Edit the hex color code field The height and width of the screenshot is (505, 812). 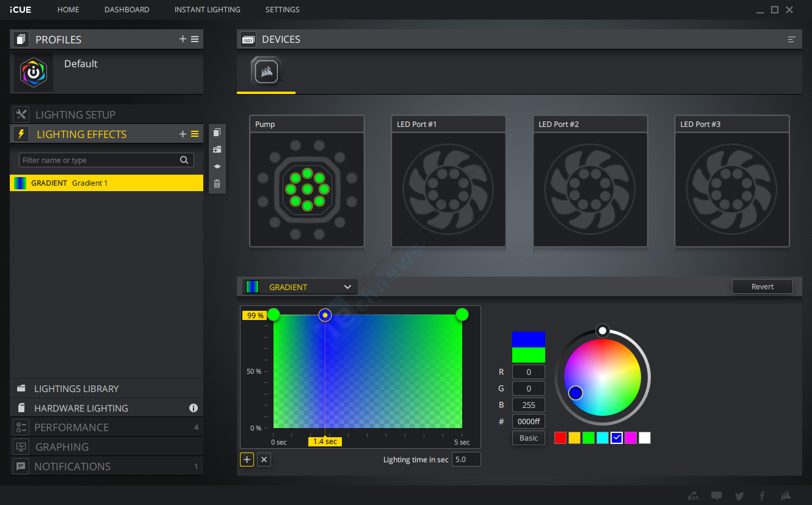coord(529,421)
